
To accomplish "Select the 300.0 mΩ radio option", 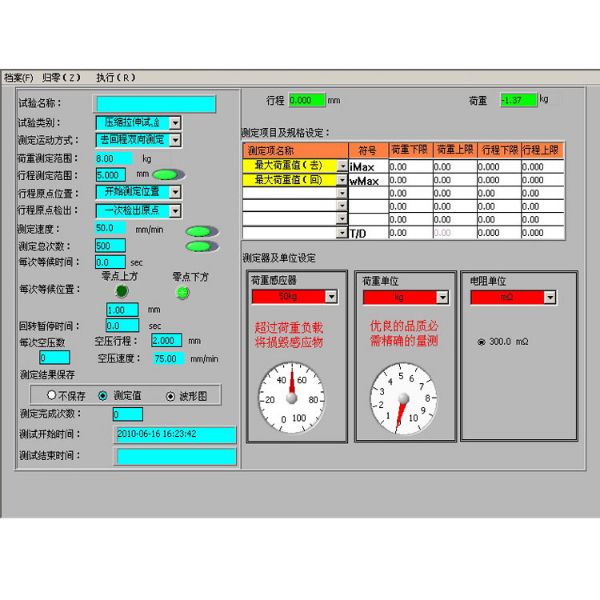I will [x=482, y=342].
